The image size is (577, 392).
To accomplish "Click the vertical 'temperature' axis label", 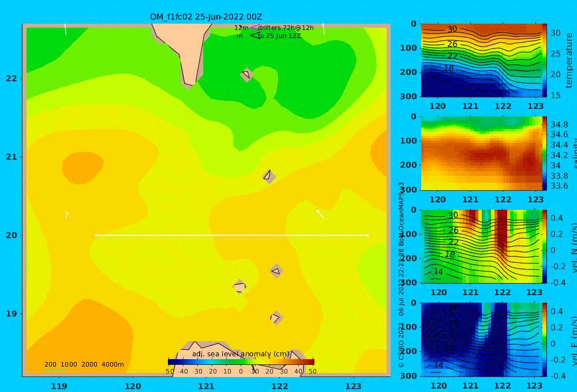I will coord(569,61).
